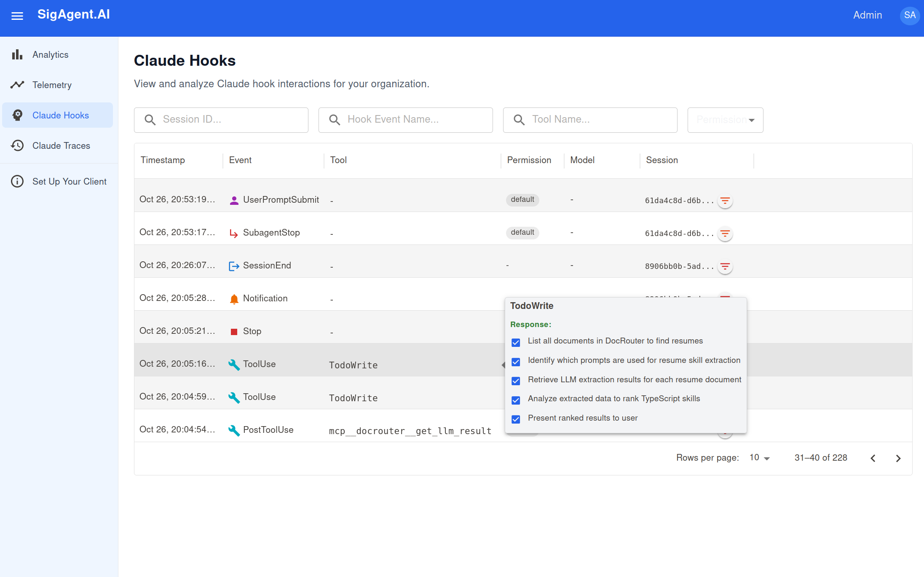This screenshot has height=577, width=924.
Task: Uncheck 'Analyze extracted data to rank TypeScript skills'
Action: [515, 400]
